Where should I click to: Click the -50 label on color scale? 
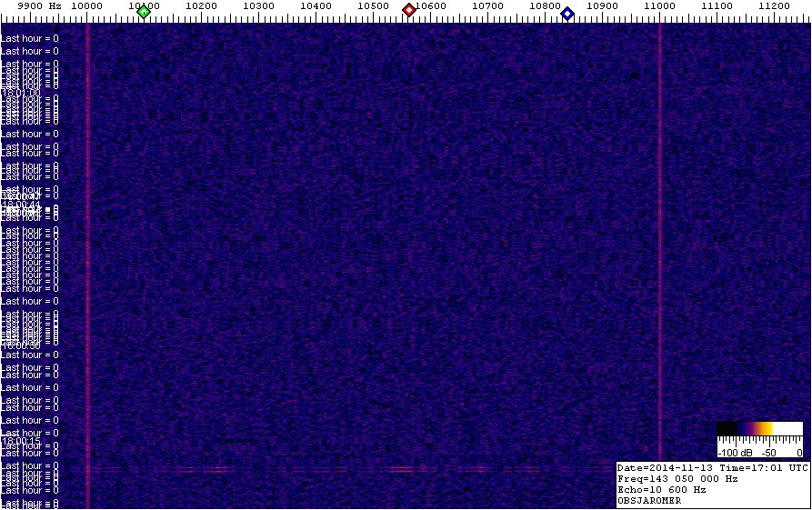point(768,452)
